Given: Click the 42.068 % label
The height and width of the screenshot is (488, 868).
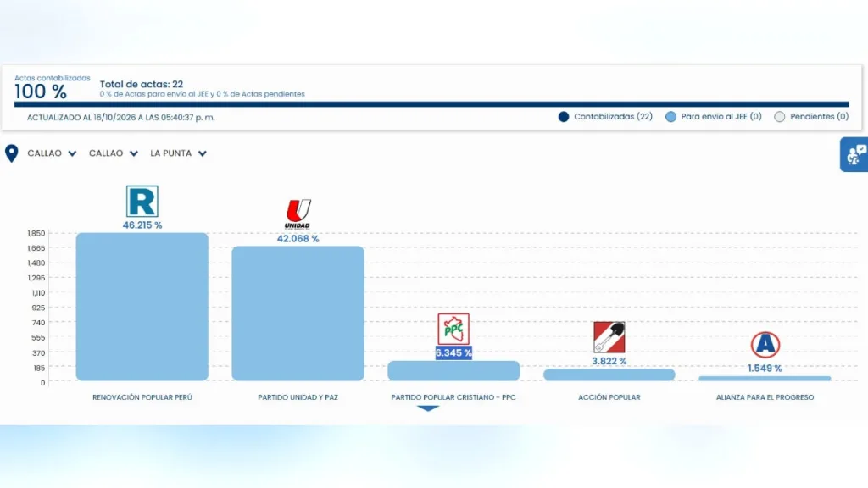Looking at the screenshot, I should pyautogui.click(x=298, y=239).
